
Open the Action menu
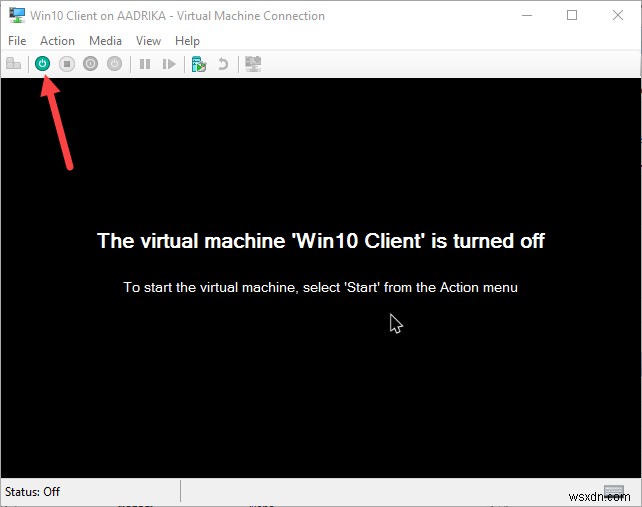(57, 41)
